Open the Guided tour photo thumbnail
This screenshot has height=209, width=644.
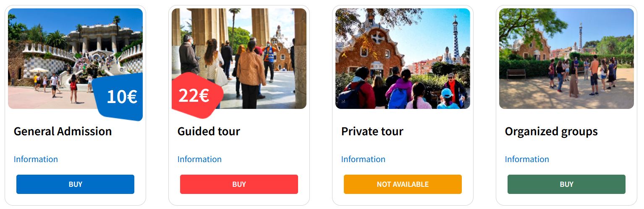(x=252, y=50)
